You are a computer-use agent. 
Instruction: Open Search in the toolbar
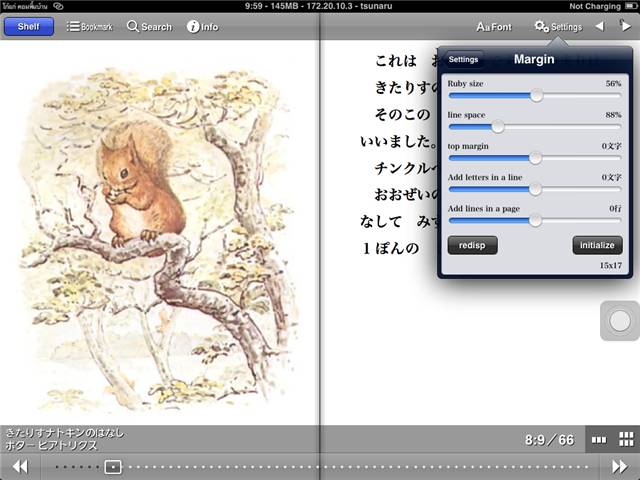[x=149, y=27]
